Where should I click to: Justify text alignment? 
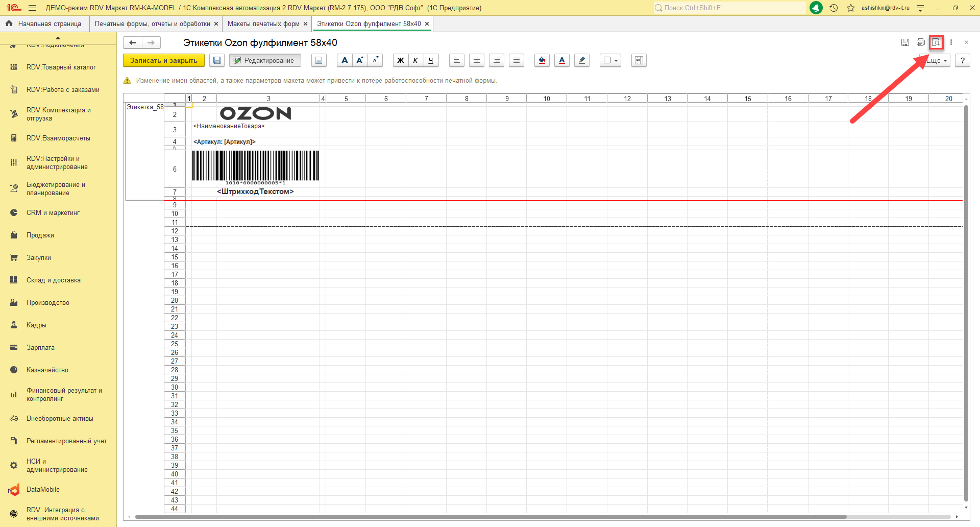coord(517,60)
